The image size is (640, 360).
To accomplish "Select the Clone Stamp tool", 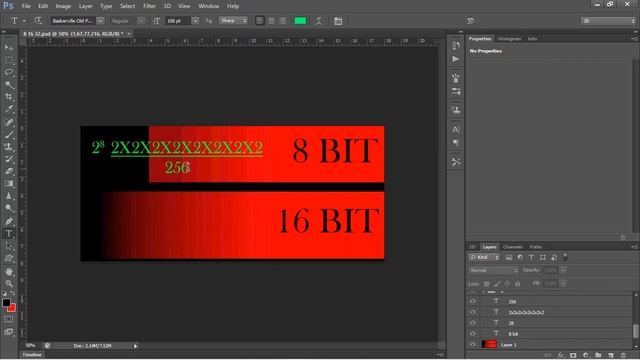I will click(9, 147).
